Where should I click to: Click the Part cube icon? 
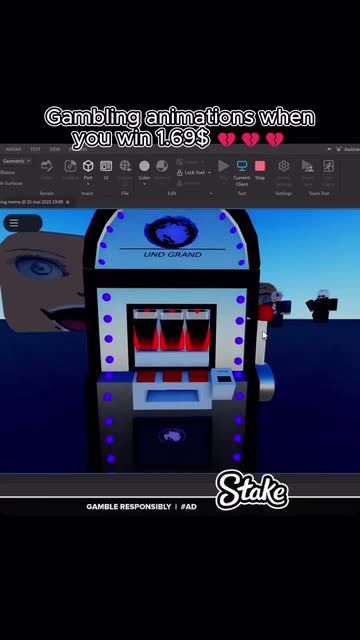88,166
